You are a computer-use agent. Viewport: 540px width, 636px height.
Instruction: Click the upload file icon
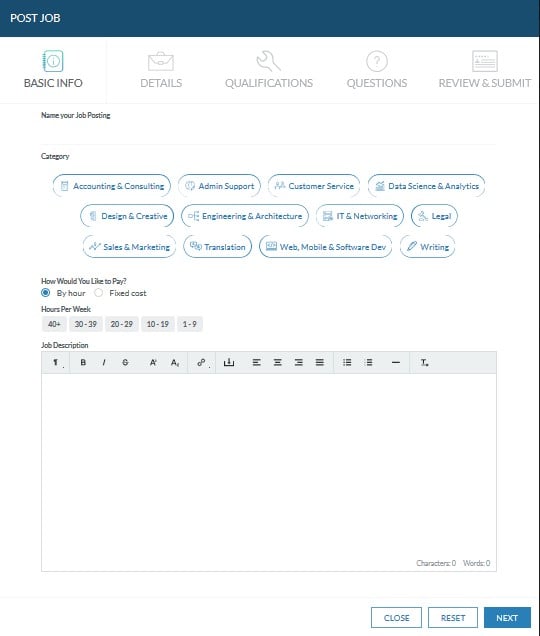(x=229, y=362)
